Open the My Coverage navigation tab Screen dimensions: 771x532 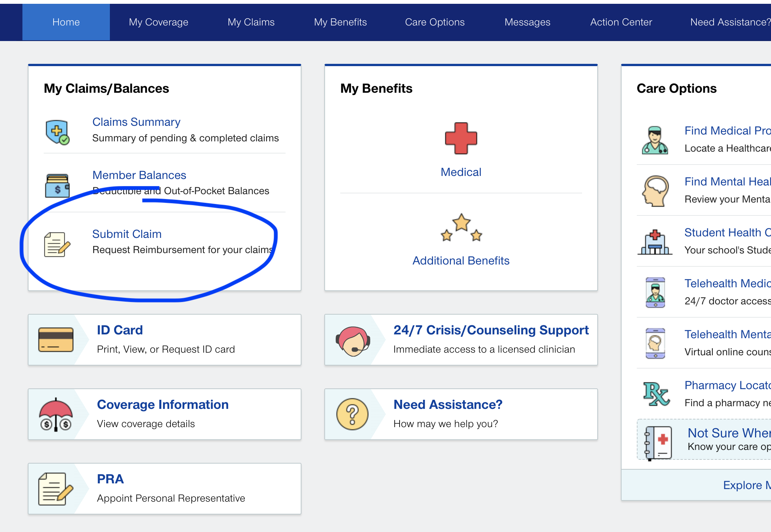point(159,22)
